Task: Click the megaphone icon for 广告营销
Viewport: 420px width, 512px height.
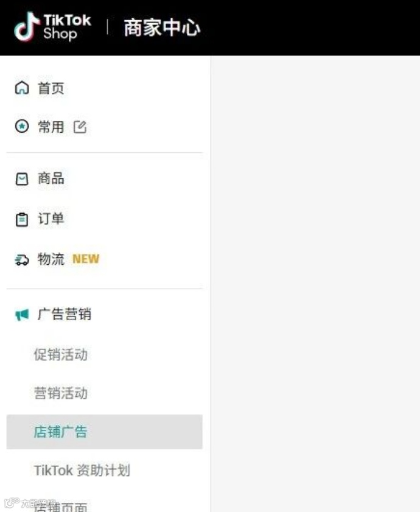Action: coord(22,315)
